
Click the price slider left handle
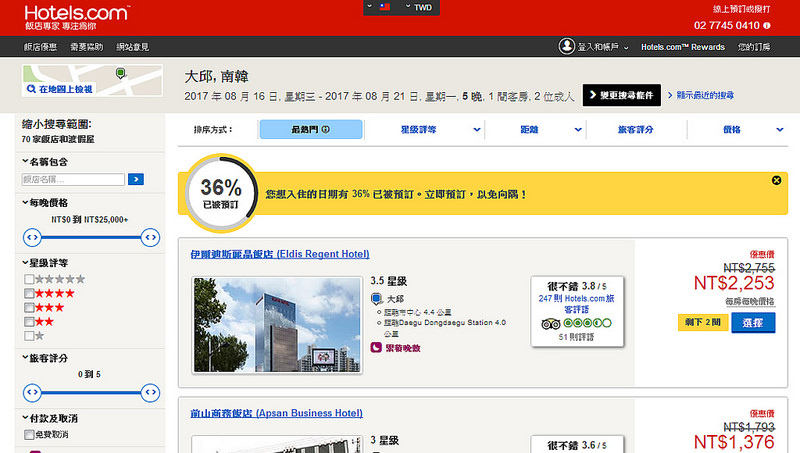coord(32,237)
